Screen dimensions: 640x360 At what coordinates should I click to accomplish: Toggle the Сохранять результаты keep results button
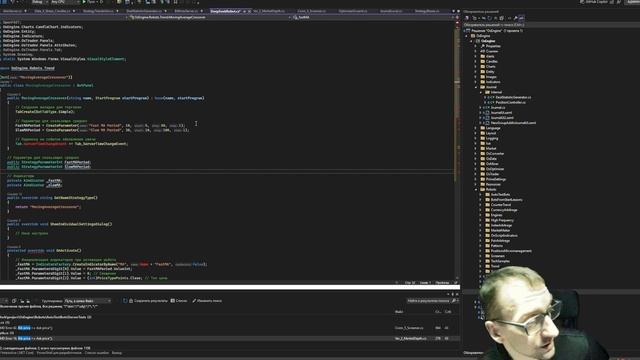[148, 301]
